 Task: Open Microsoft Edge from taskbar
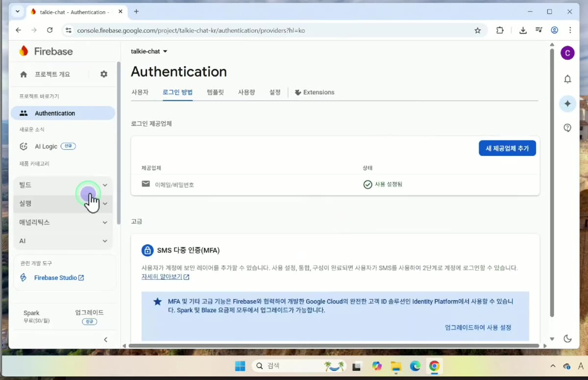[415, 366]
